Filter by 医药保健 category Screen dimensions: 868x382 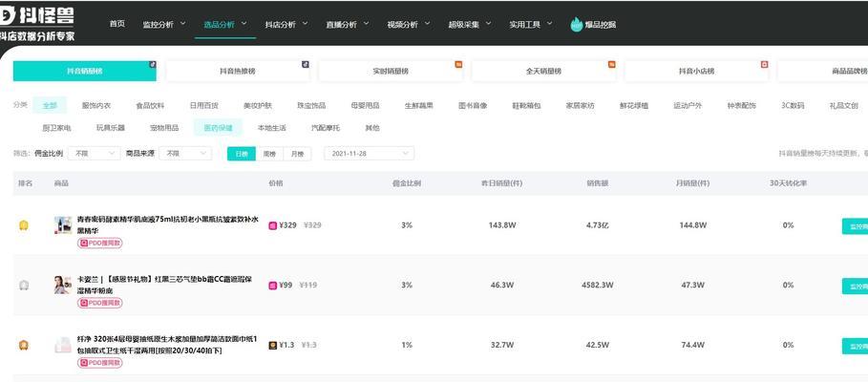218,128
